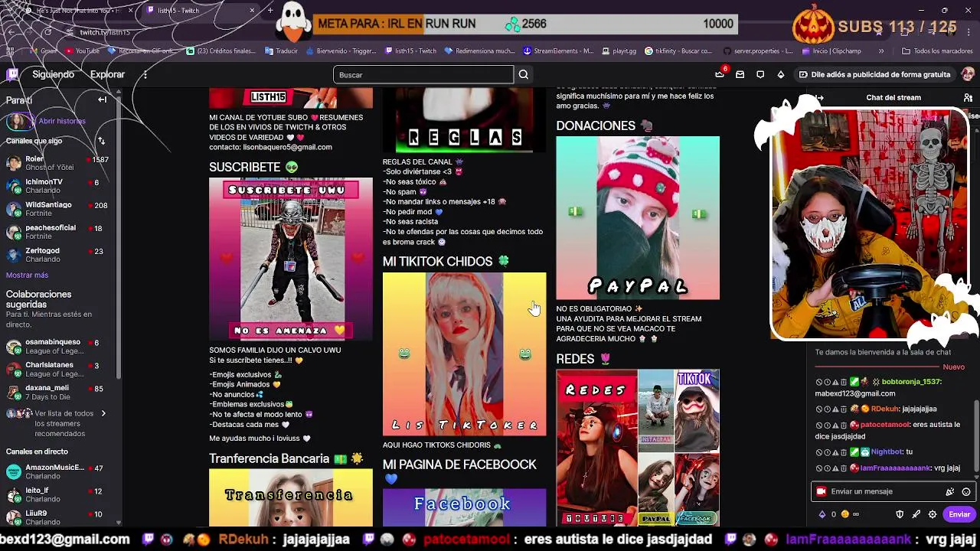This screenshot has width=980, height=551.
Task: Open peachesoficial channel in sidebar
Action: point(57,232)
